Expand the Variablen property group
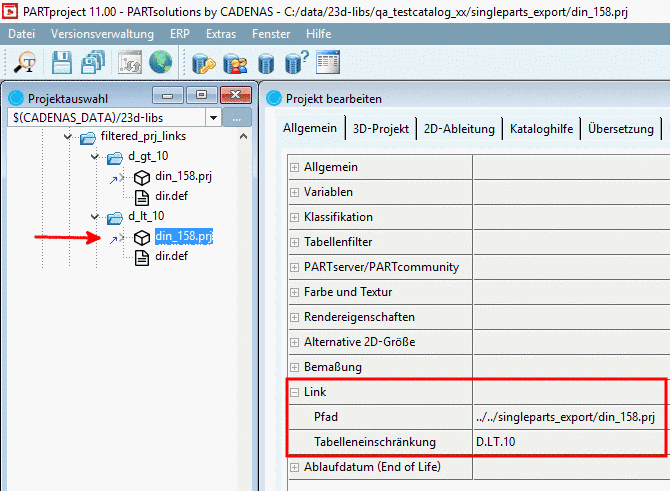The width and height of the screenshot is (670, 491). (294, 192)
